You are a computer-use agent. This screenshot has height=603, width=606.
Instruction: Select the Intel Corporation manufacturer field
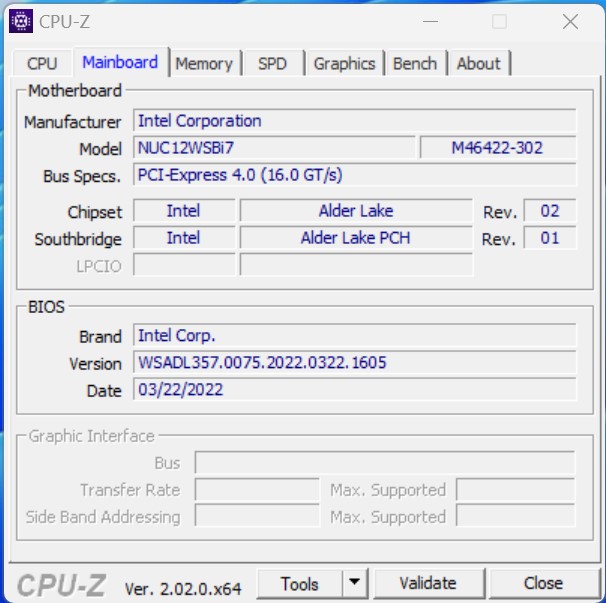pyautogui.click(x=354, y=121)
